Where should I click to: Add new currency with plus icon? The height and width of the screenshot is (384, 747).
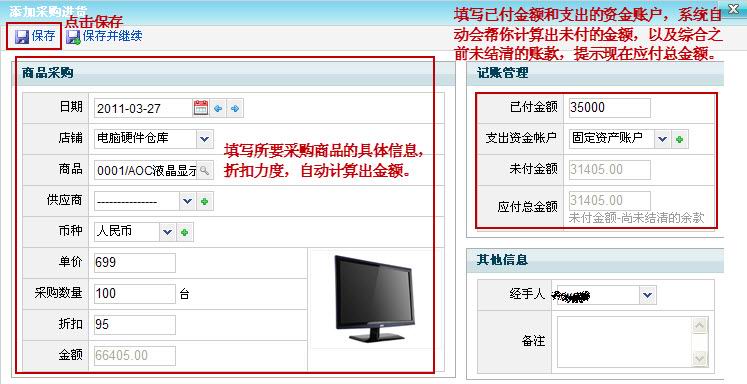(x=184, y=232)
